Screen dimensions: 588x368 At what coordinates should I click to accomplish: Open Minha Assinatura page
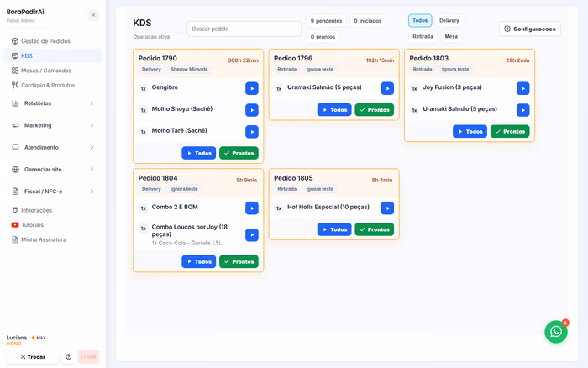tap(52, 239)
